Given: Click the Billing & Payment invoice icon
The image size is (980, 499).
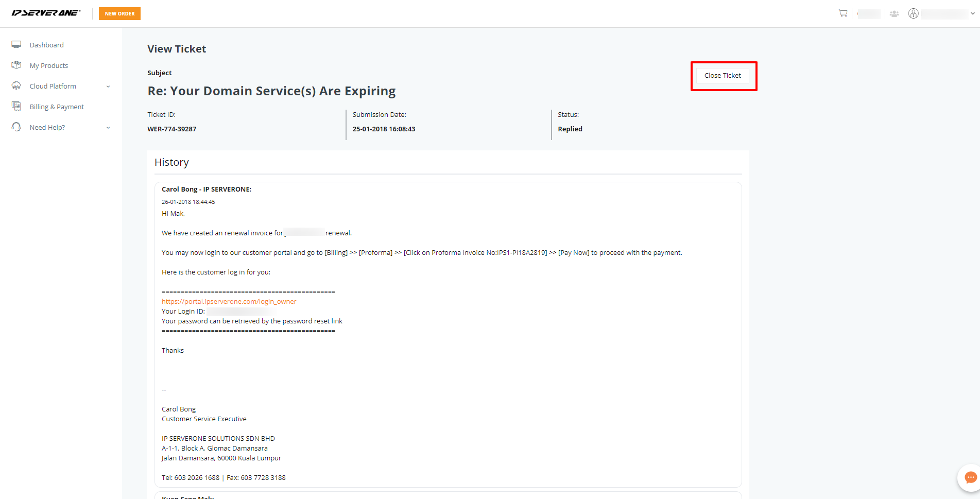Looking at the screenshot, I should point(16,106).
